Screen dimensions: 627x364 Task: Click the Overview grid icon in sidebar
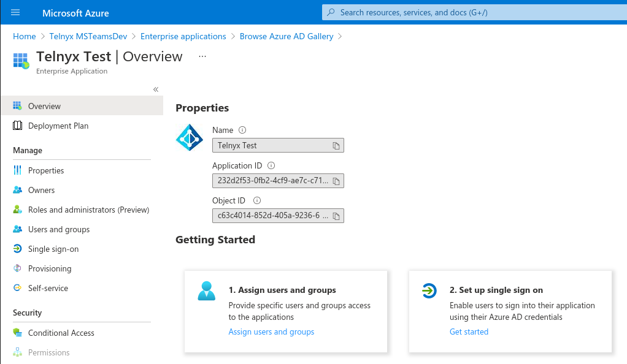(17, 106)
